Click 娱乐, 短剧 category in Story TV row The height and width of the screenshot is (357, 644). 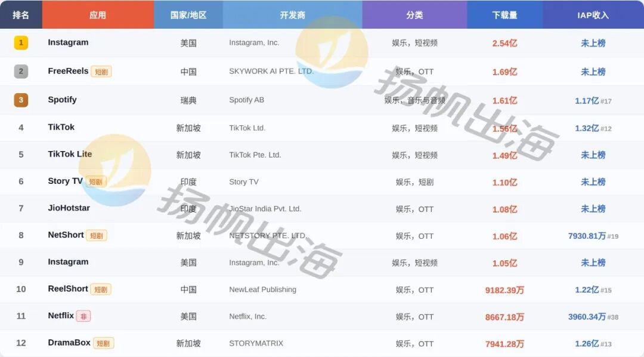click(x=414, y=182)
